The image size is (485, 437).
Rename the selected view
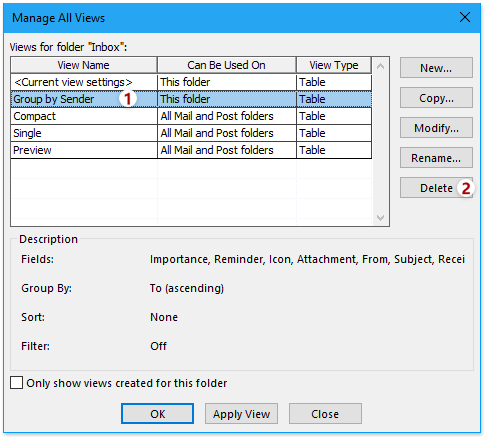(x=436, y=158)
